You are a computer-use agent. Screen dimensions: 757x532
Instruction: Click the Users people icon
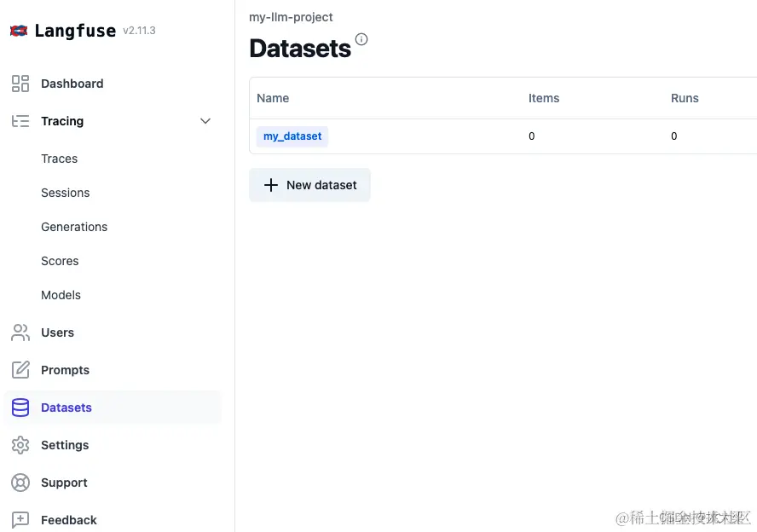pyautogui.click(x=20, y=332)
